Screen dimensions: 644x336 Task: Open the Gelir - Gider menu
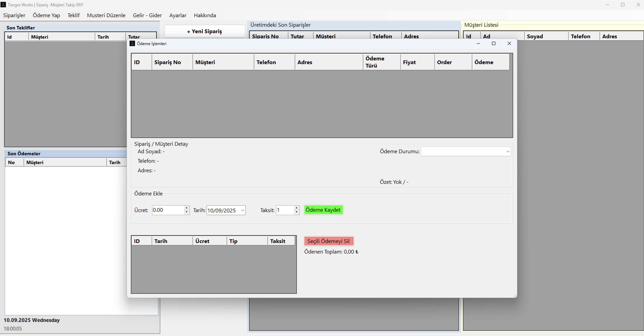[147, 15]
